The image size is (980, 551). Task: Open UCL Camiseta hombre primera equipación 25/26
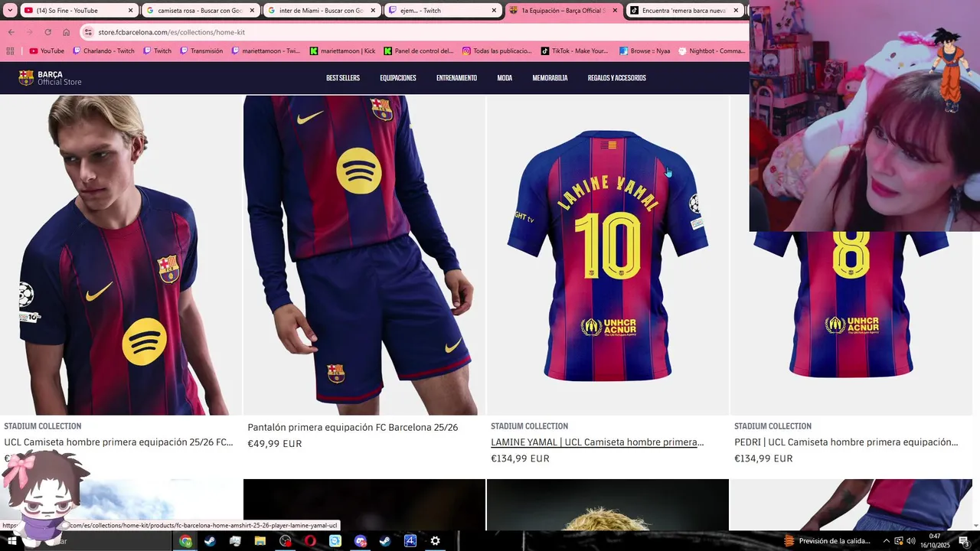[x=119, y=442]
